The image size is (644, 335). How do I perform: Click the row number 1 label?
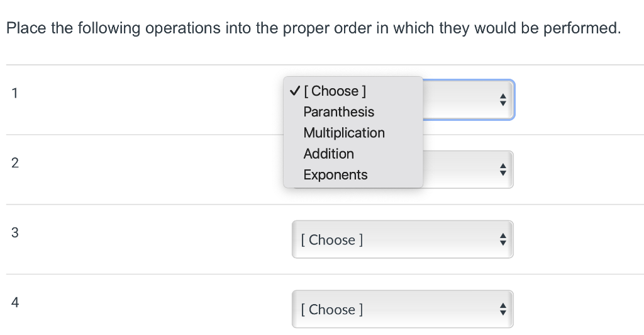[14, 94]
